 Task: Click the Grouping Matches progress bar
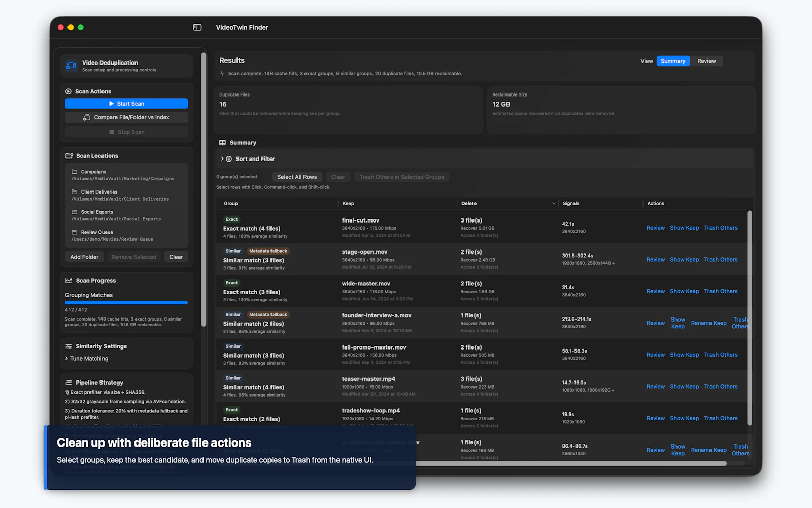126,303
